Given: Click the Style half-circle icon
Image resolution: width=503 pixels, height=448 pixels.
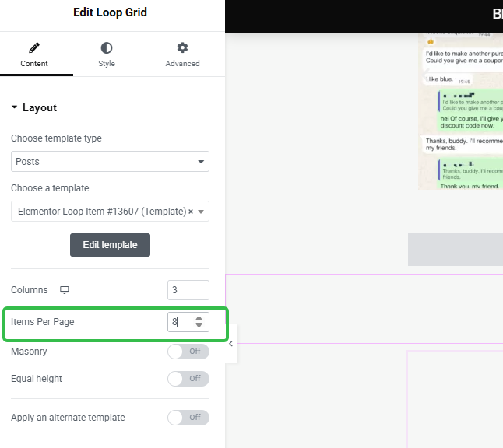Looking at the screenshot, I should [x=107, y=48].
